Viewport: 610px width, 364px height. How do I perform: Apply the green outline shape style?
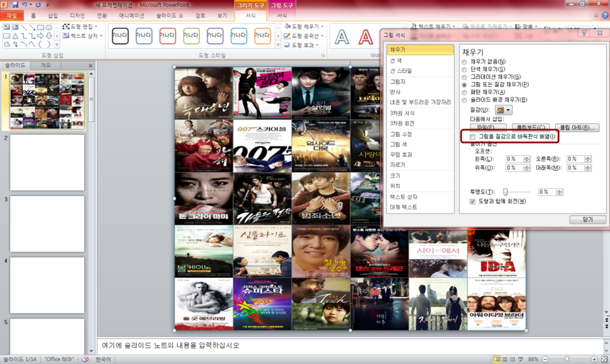point(191,35)
